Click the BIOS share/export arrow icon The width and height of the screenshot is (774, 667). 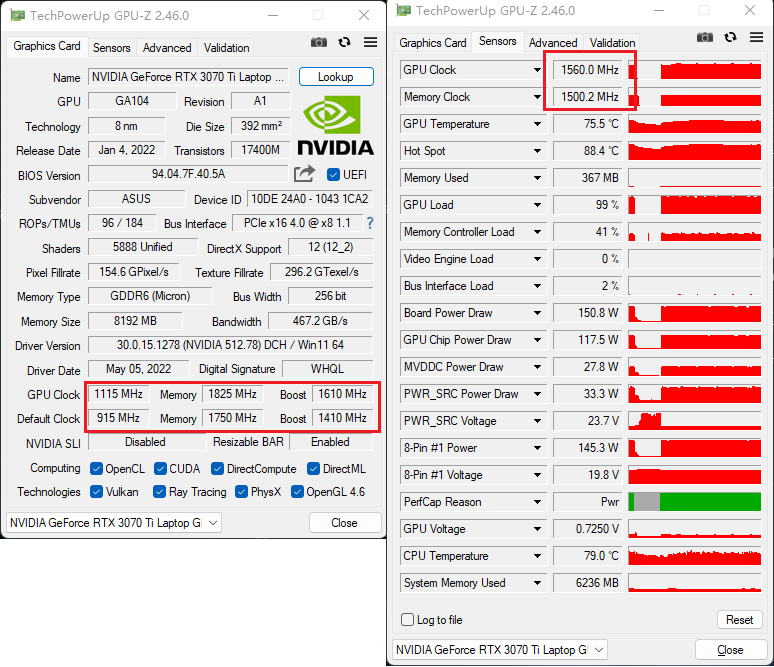pos(304,174)
